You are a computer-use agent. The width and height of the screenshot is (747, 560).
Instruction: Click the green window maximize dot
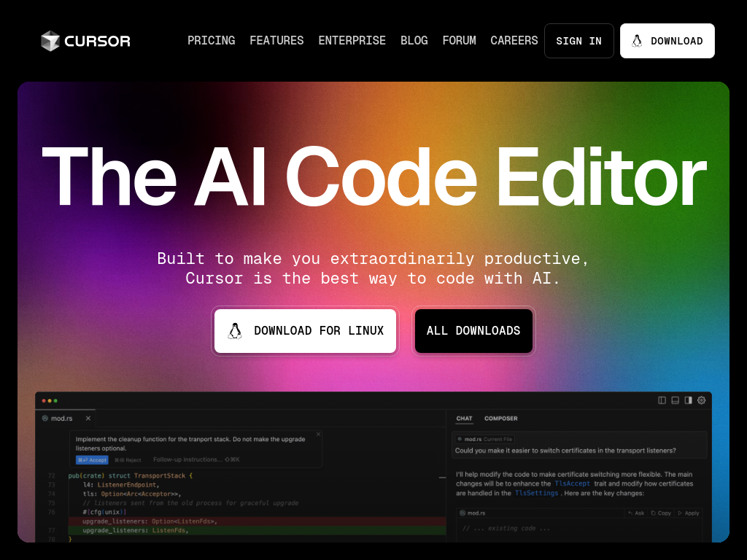click(55, 400)
